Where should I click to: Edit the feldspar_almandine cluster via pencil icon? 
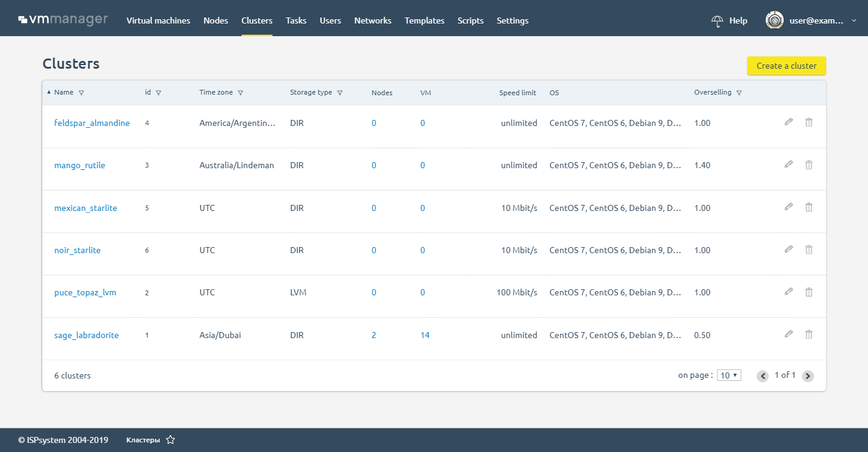(788, 122)
